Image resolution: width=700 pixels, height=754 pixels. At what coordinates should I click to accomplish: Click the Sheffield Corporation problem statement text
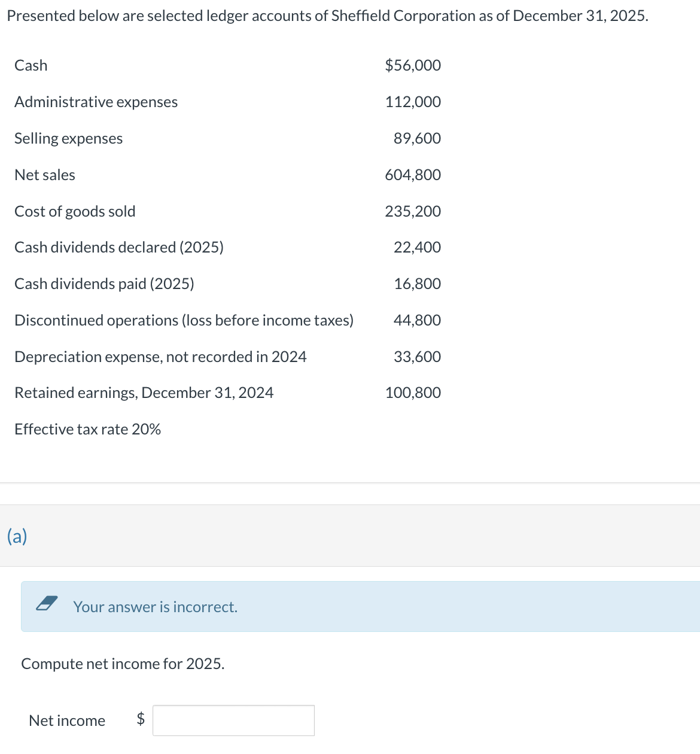coord(327,16)
